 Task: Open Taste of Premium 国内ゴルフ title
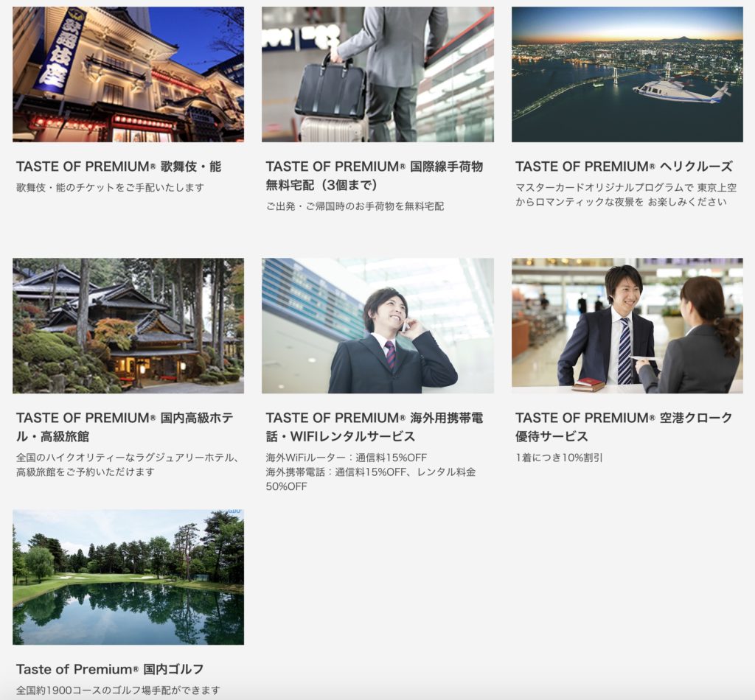(110, 669)
